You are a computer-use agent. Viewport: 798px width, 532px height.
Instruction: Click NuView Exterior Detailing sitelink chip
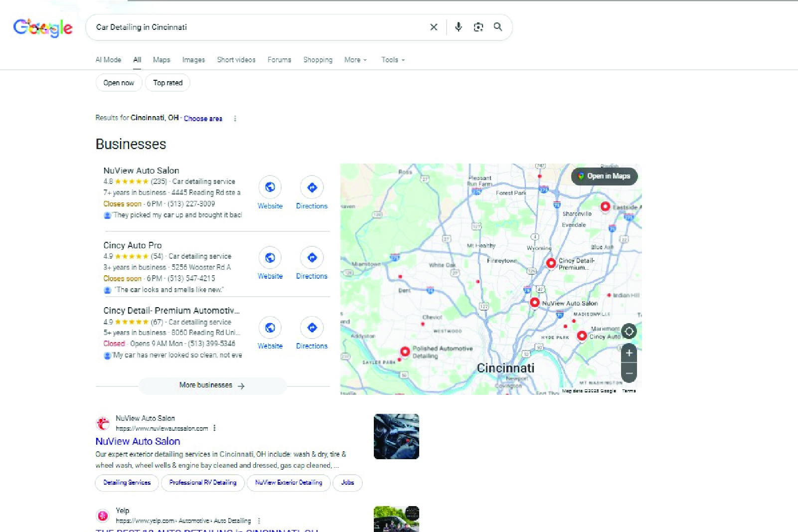pos(289,483)
